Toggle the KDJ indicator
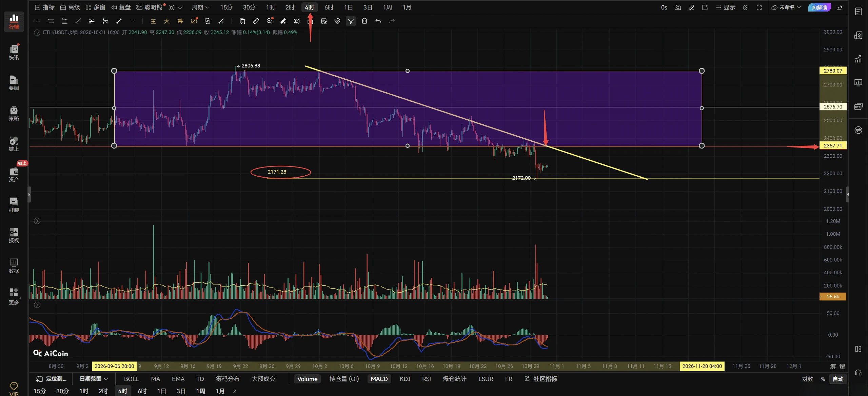Viewport: 868px width, 396px height. (405, 379)
